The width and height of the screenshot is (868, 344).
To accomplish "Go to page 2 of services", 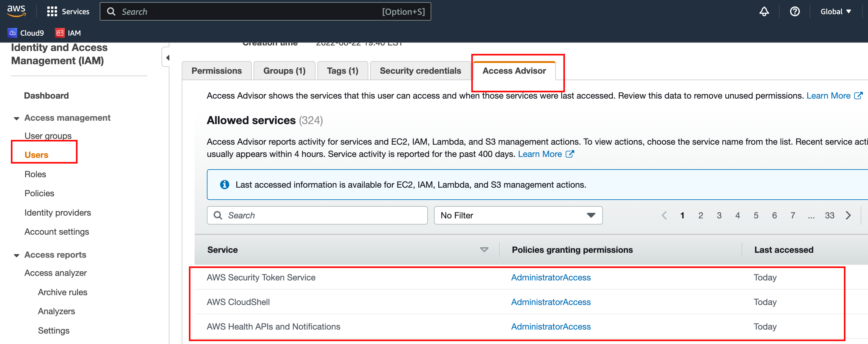I will click(x=700, y=215).
